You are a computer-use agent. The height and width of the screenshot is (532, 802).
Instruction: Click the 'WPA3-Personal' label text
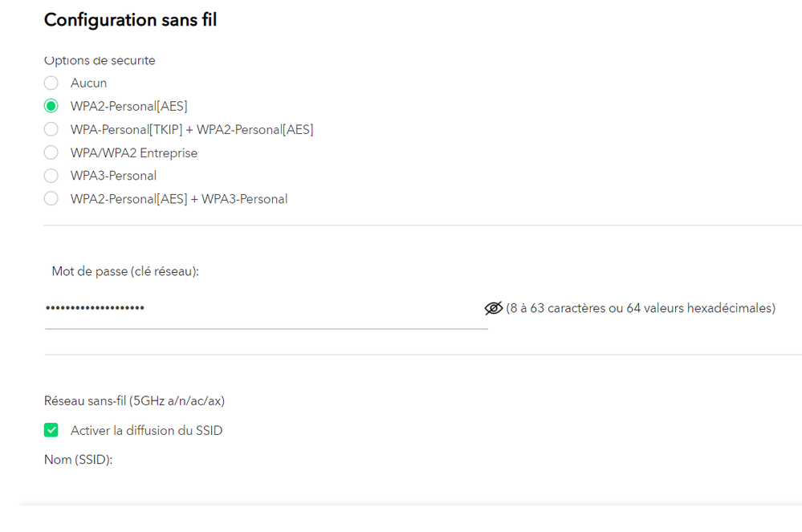coord(113,176)
